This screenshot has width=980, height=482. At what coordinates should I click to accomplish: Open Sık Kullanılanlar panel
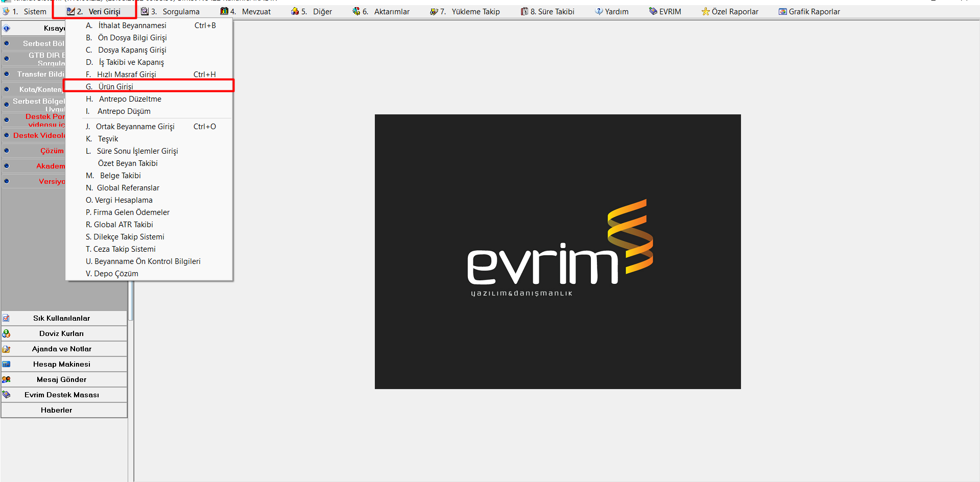[64, 318]
